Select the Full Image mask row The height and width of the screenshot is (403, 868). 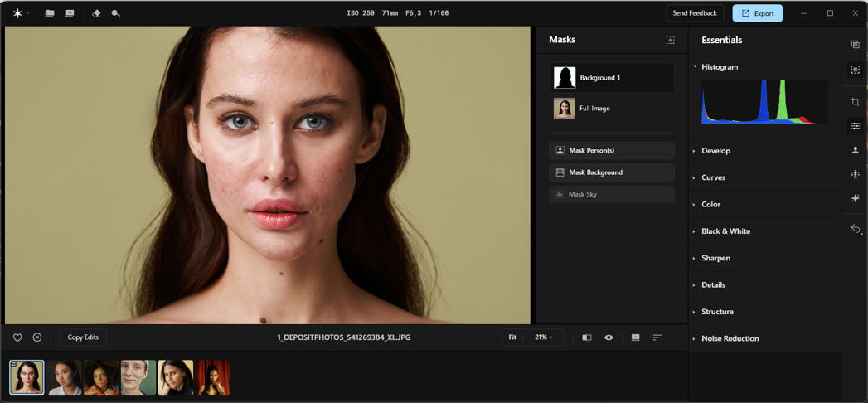point(612,109)
